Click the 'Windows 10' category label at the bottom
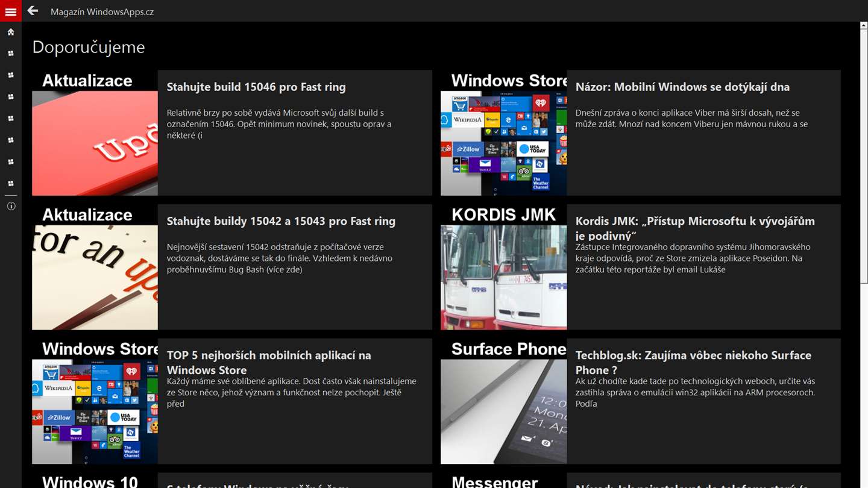This screenshot has width=868, height=488. coord(90,481)
